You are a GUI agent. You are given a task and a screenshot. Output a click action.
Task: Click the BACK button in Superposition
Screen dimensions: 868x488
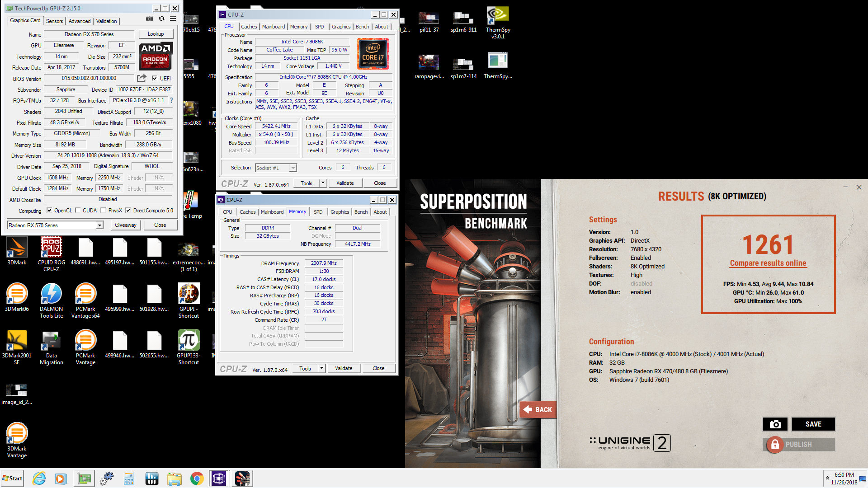pyautogui.click(x=537, y=409)
